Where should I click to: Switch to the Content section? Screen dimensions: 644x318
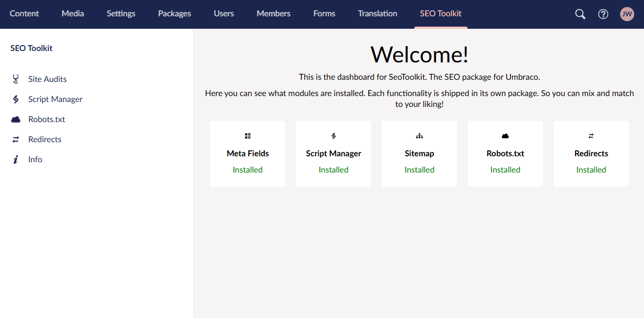(x=24, y=14)
